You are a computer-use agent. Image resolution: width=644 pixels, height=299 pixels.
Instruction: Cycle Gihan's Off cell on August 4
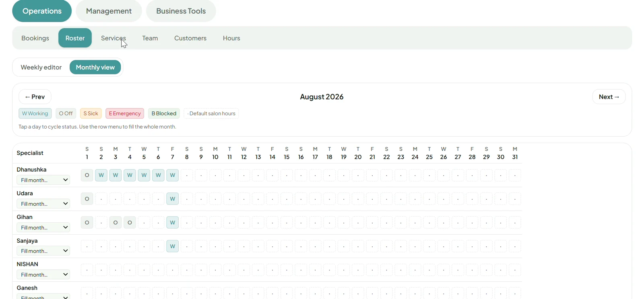[130, 223]
